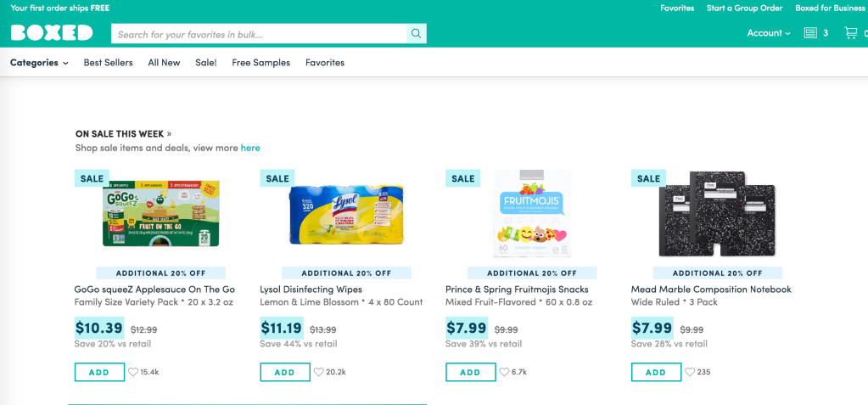Open Start a Group Order link
The image size is (868, 405).
tap(744, 8)
